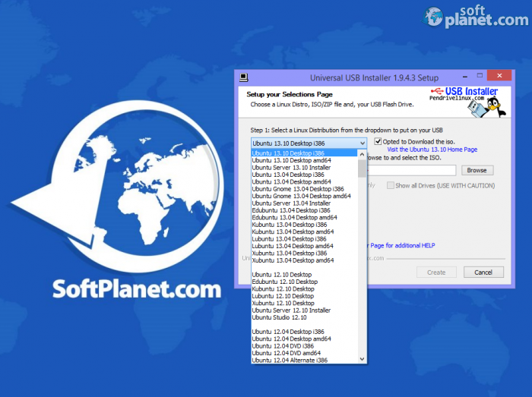Image resolution: width=532 pixels, height=397 pixels.
Task: Click the setup window title bar icon
Action: [244, 77]
